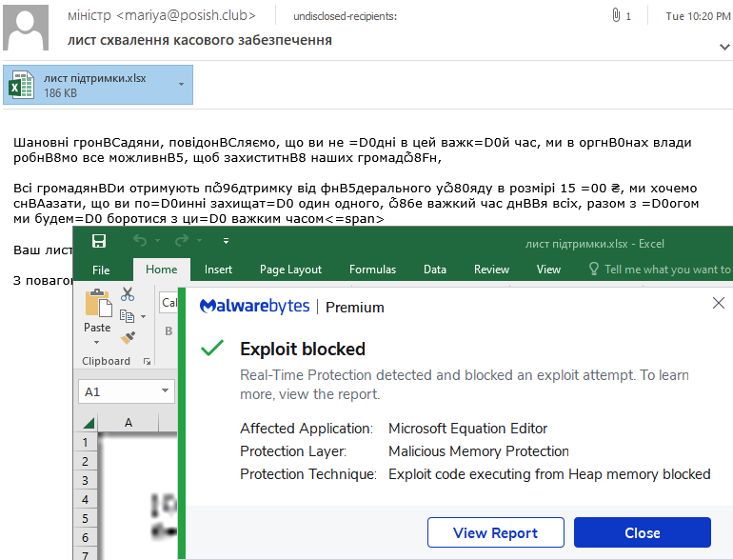733x560 pixels.
Task: Open the Clipboard dialog launcher
Action: tap(147, 362)
